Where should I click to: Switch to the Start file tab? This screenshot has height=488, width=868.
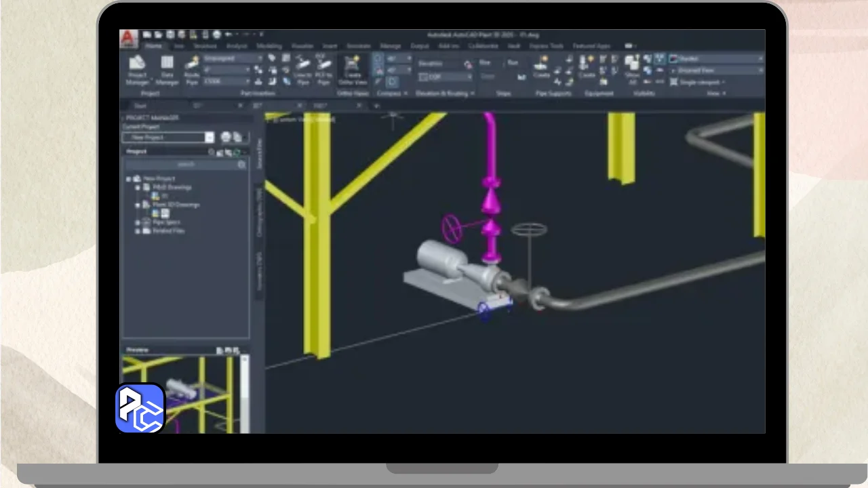tap(140, 106)
